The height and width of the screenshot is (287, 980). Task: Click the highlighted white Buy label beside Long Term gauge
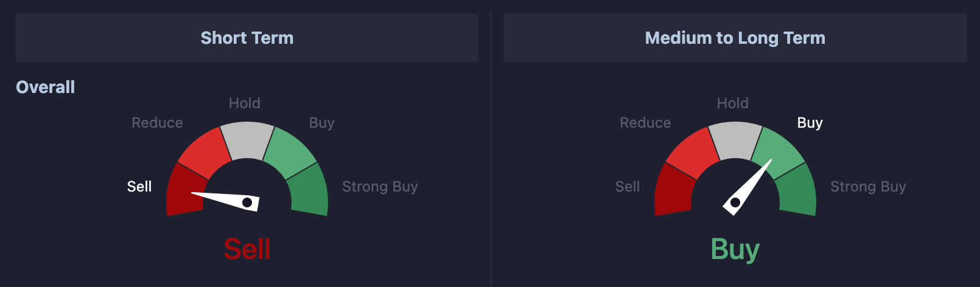click(x=810, y=123)
